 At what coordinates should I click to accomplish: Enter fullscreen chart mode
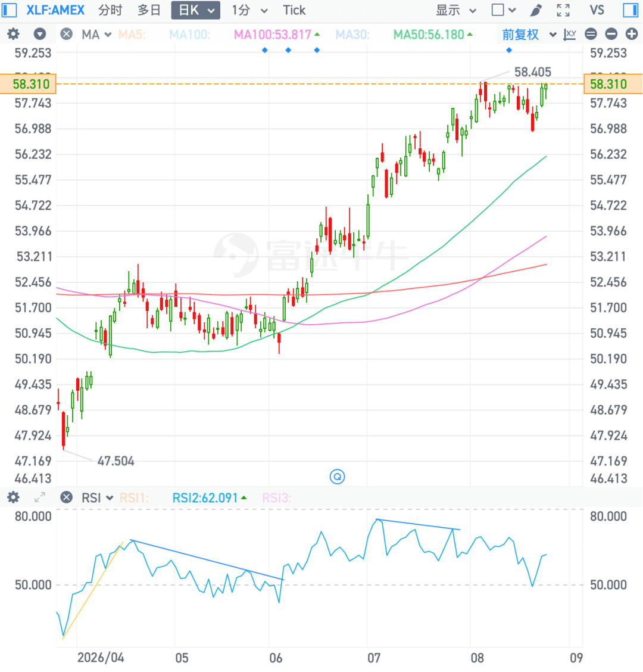point(563,10)
